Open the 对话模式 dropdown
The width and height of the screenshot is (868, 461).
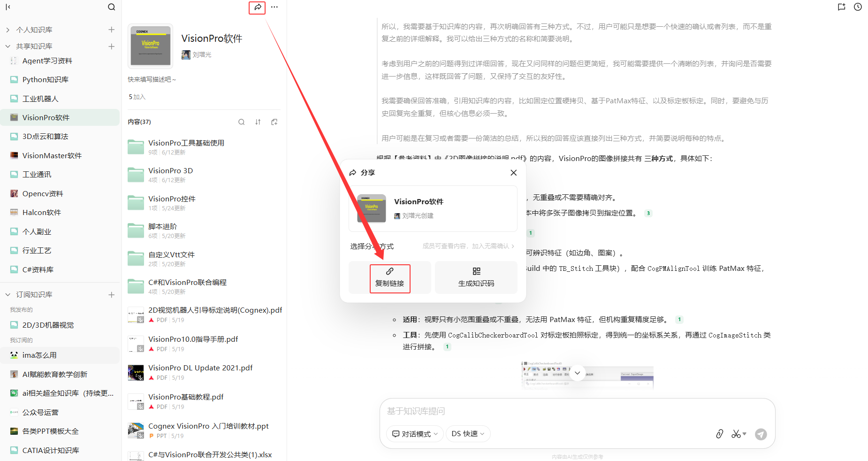[415, 434]
